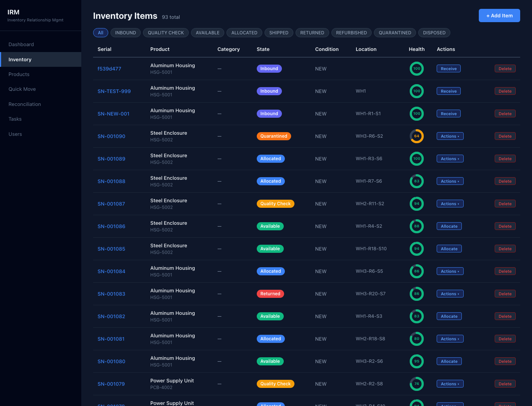
Task: Click health ring 80 for SN-001081
Action: 417,339
